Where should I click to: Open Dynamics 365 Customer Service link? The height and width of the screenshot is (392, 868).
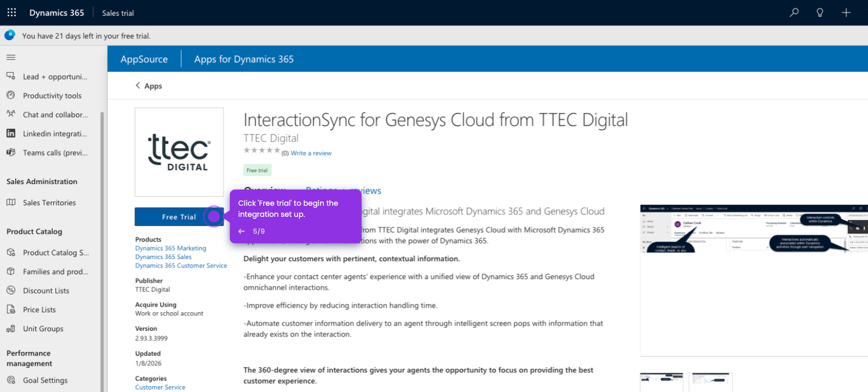(181, 266)
